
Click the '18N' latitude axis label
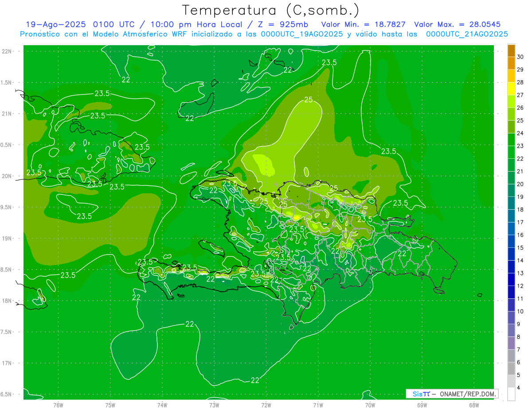7,301
